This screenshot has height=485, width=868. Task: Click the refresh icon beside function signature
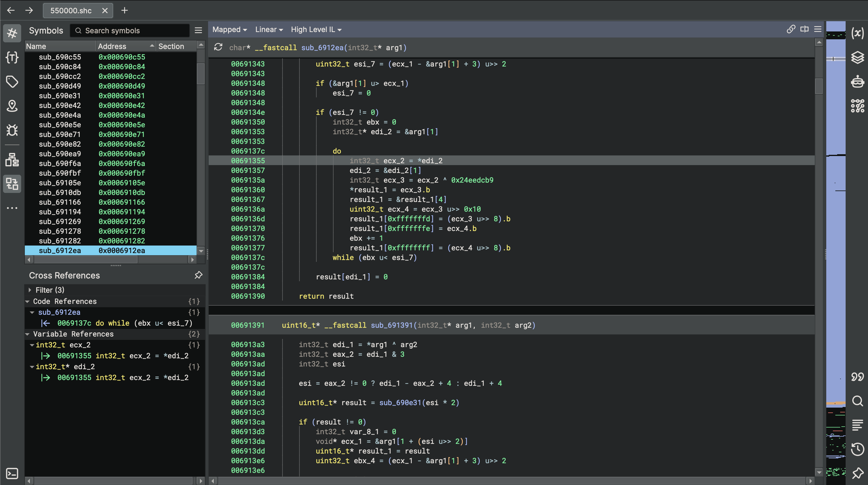(x=218, y=47)
